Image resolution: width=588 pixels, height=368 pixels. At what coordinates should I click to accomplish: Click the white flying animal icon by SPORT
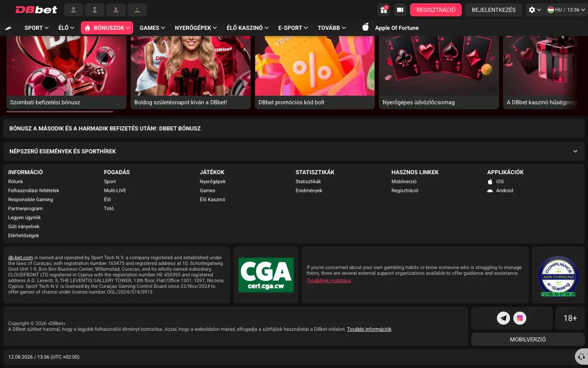8,28
